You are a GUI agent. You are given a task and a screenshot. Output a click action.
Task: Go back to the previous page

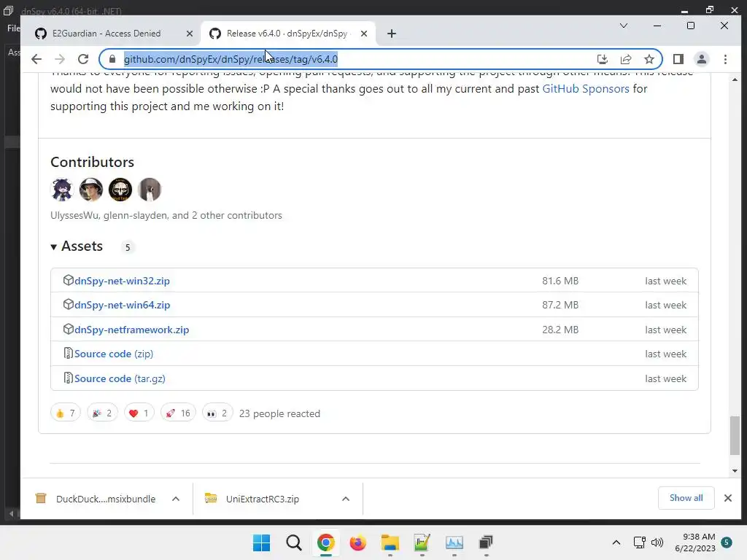pos(36,59)
